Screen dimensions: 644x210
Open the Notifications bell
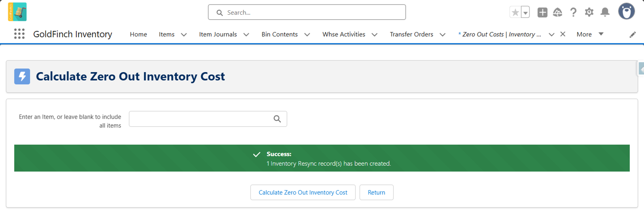click(x=605, y=12)
